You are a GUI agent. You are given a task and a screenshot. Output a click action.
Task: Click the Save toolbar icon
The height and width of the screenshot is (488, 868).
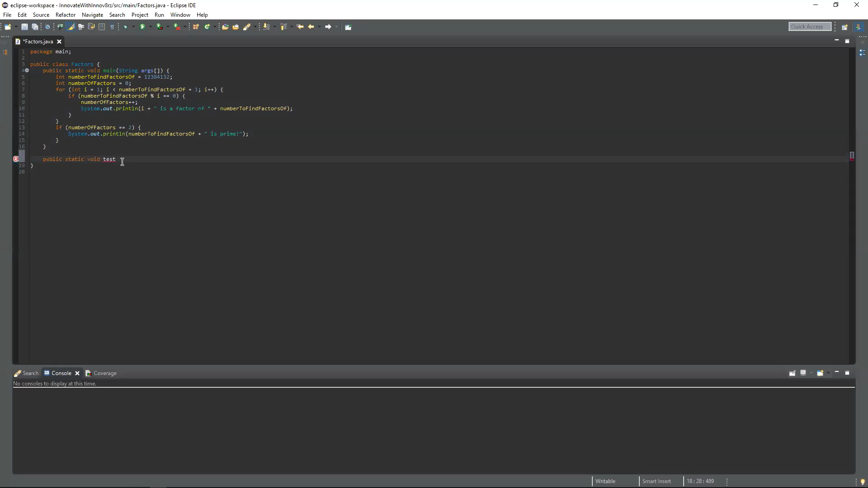click(24, 27)
